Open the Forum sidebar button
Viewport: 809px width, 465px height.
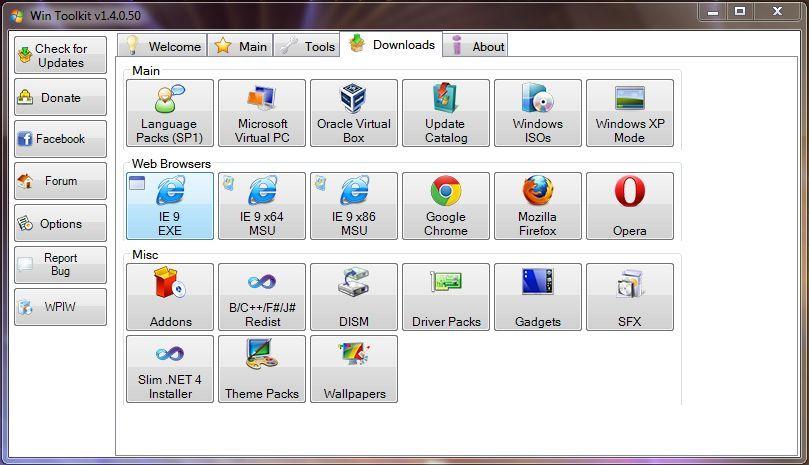(60, 181)
